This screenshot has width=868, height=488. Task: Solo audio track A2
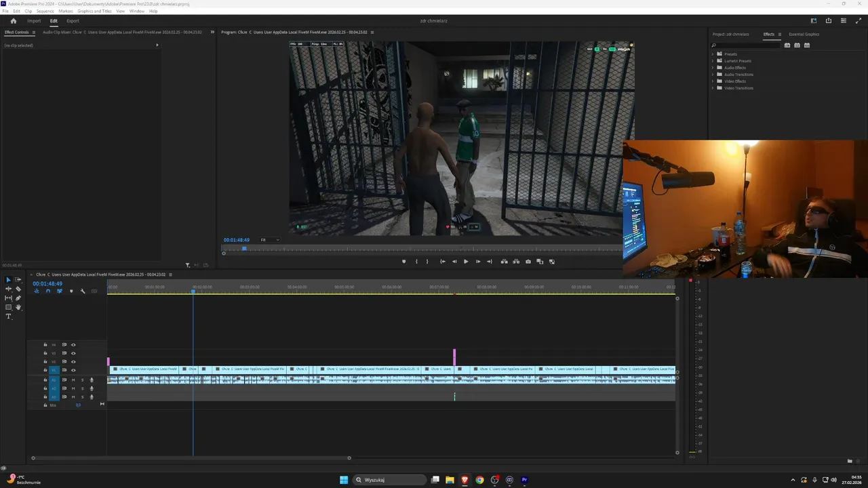point(83,388)
